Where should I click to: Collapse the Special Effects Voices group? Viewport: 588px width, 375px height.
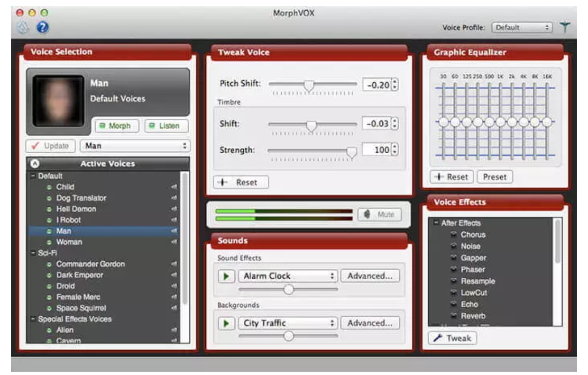click(33, 320)
